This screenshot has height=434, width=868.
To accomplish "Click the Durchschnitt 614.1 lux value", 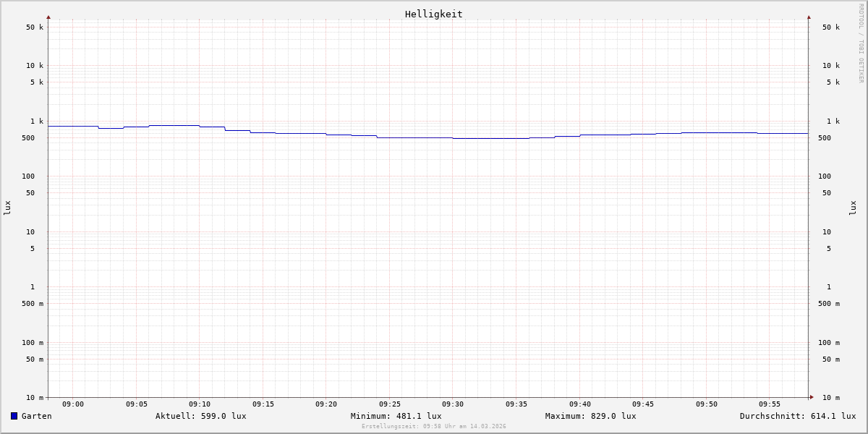I will coord(797,416).
